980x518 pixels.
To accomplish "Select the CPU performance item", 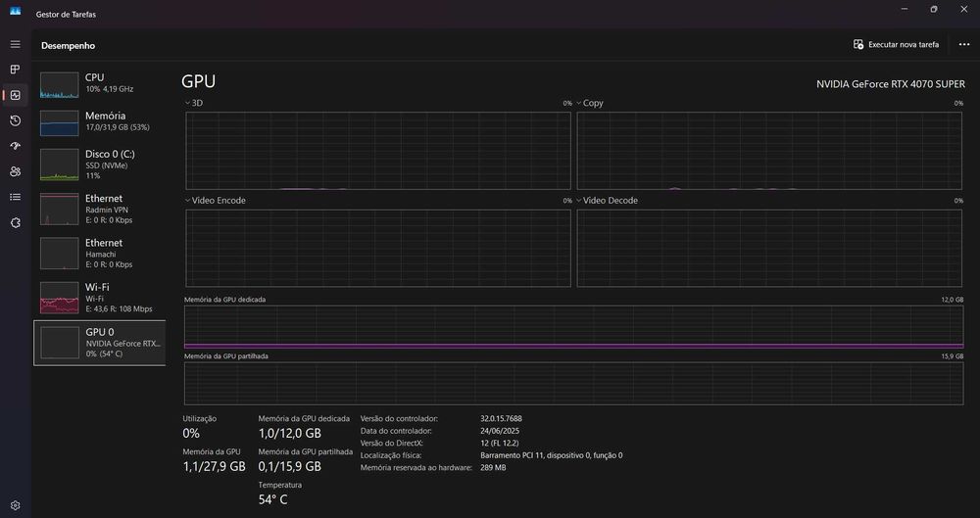I will click(100, 84).
